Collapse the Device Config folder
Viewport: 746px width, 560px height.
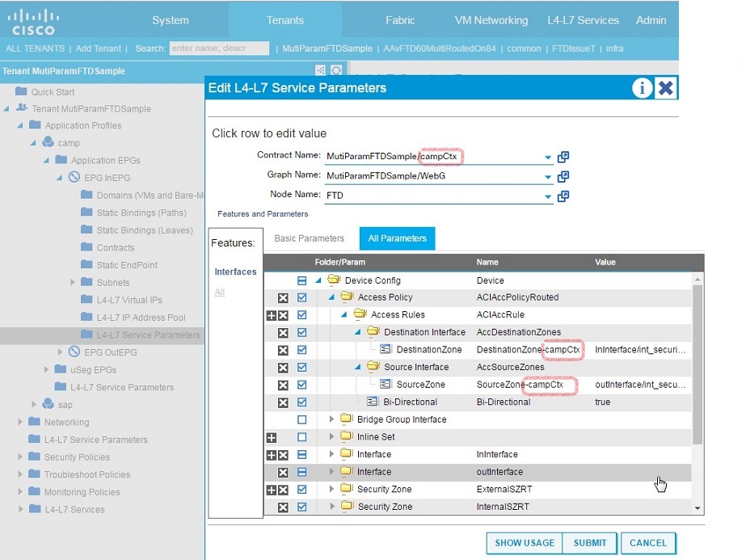click(x=318, y=280)
